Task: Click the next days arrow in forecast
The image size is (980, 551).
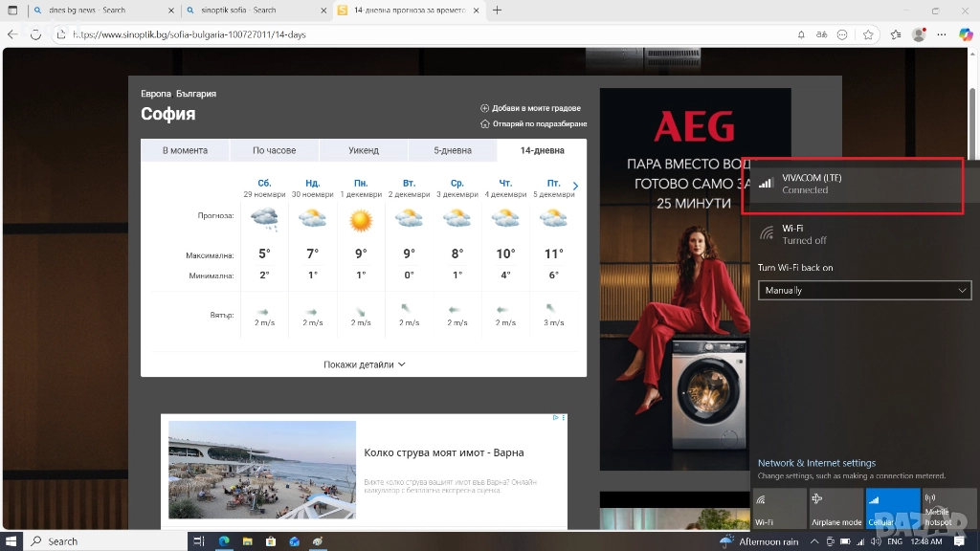Action: pyautogui.click(x=575, y=187)
